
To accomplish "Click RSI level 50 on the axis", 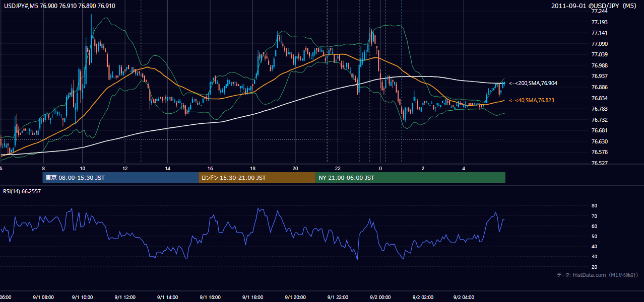I will (594, 236).
